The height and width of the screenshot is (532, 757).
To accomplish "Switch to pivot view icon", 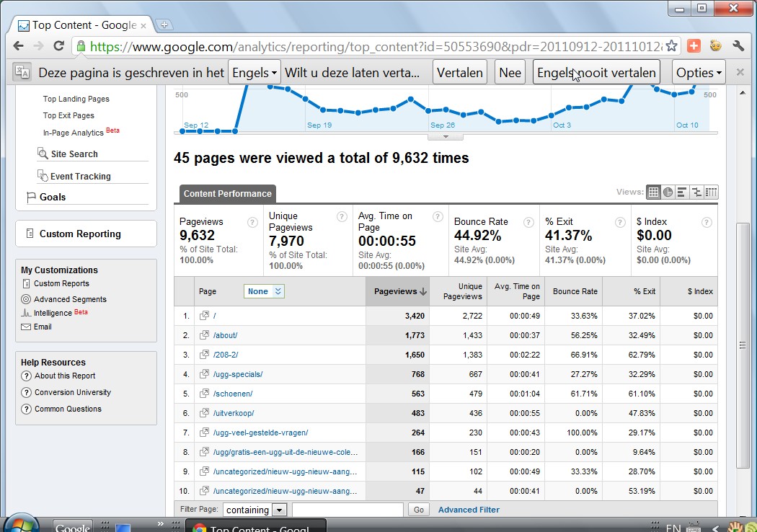I will click(711, 192).
